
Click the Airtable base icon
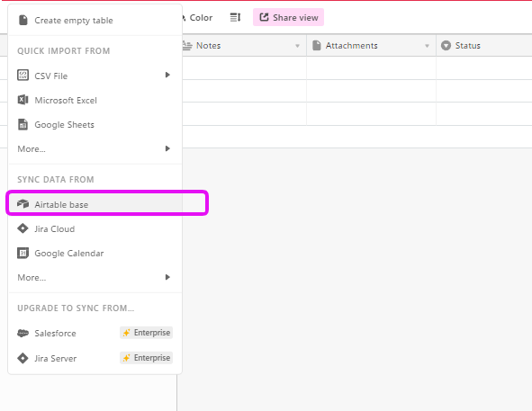pyautogui.click(x=23, y=204)
